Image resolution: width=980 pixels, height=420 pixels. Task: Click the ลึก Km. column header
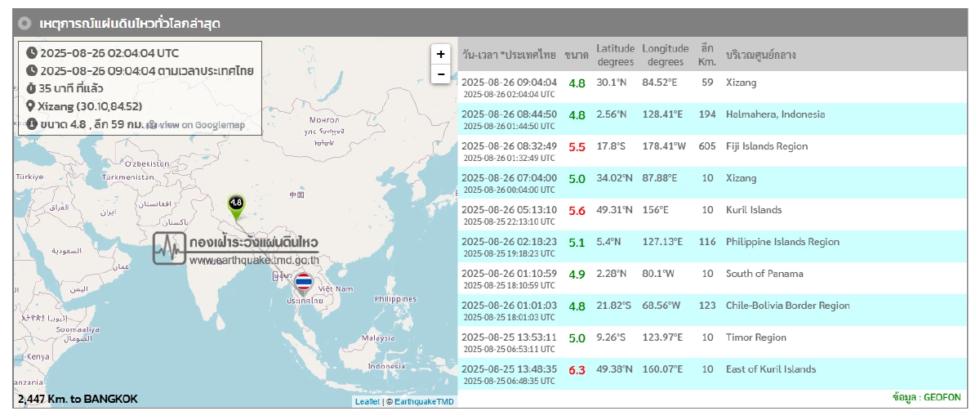point(707,55)
